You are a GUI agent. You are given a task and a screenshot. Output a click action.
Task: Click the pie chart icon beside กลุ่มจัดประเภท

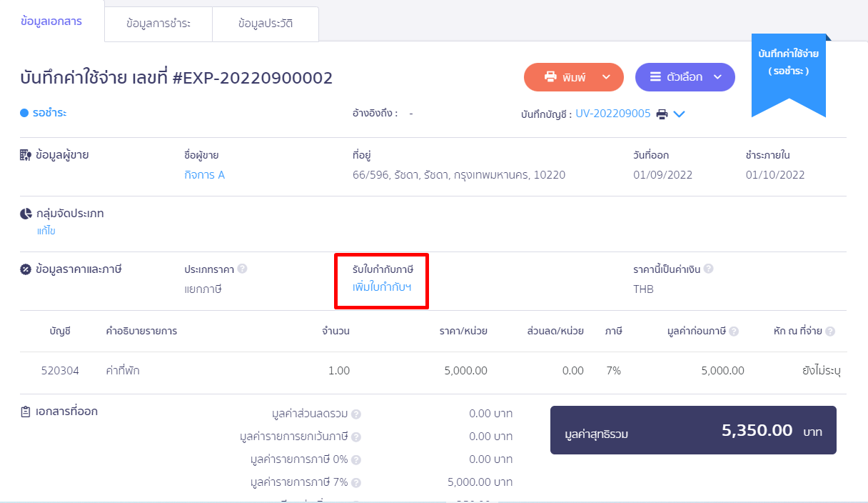click(x=26, y=214)
